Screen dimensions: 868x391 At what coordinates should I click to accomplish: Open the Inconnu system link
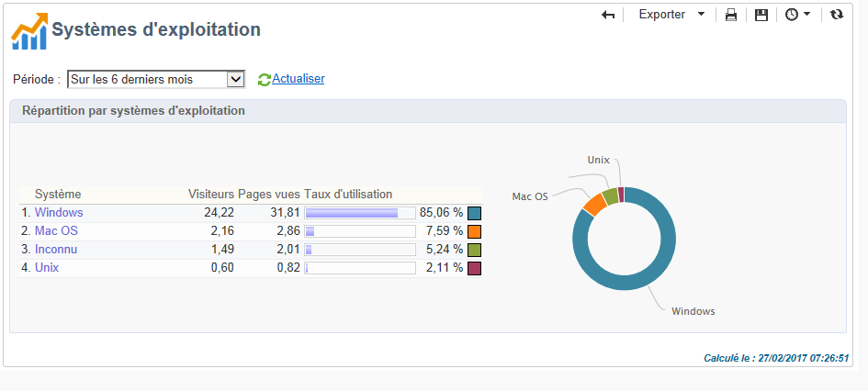pyautogui.click(x=56, y=250)
